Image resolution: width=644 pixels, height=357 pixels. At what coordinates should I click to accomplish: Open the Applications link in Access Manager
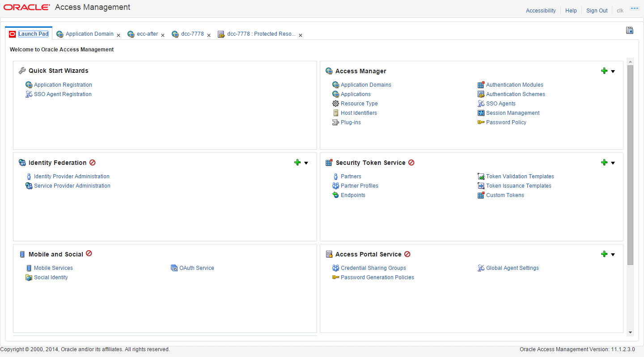[x=356, y=94]
